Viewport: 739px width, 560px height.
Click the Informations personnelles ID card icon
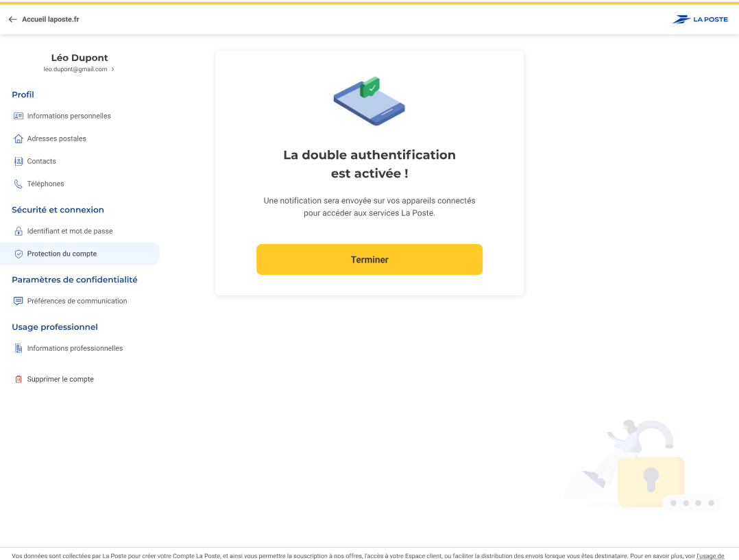[19, 116]
